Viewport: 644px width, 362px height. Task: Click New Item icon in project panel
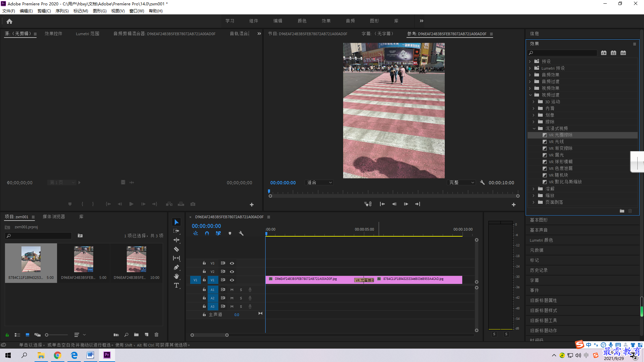147,335
